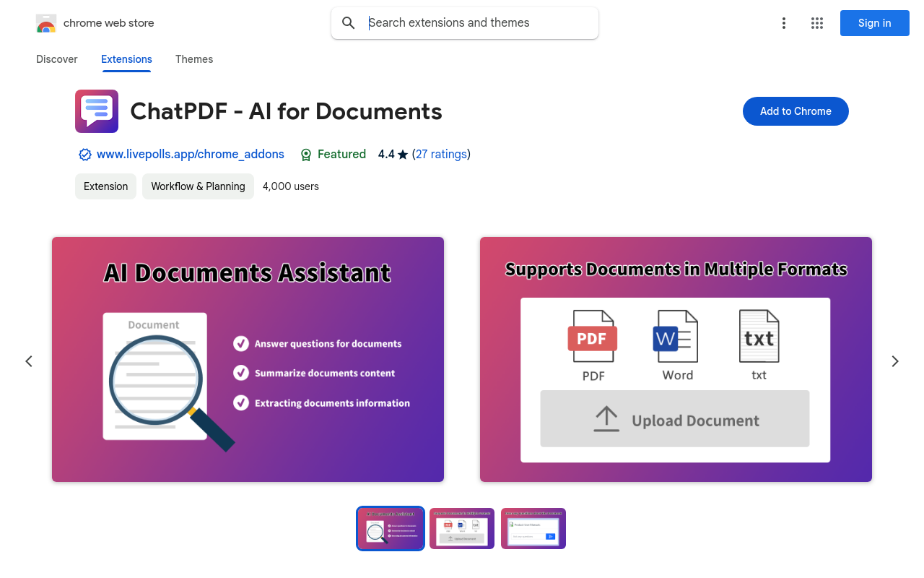
Task: Open the Google apps grid
Action: (817, 23)
